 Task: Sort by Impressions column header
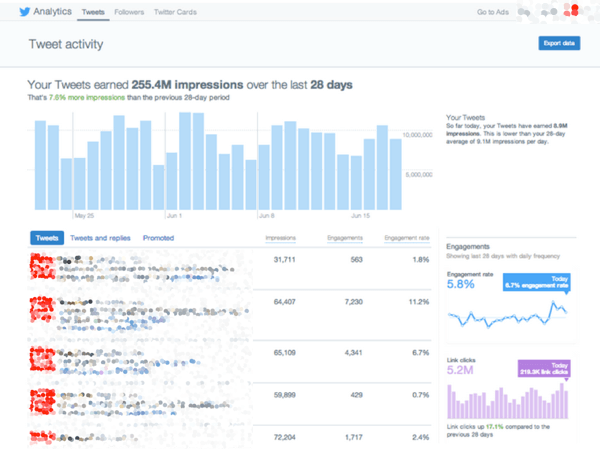click(280, 238)
